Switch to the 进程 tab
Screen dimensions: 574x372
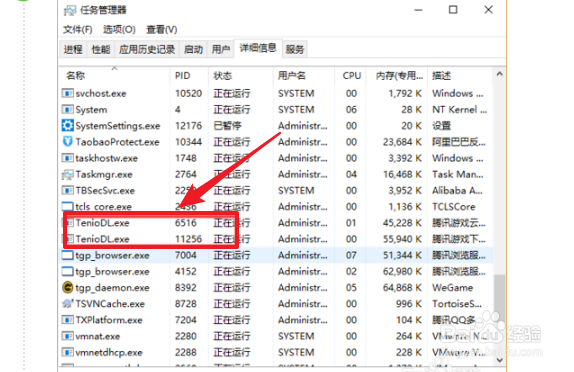73,49
